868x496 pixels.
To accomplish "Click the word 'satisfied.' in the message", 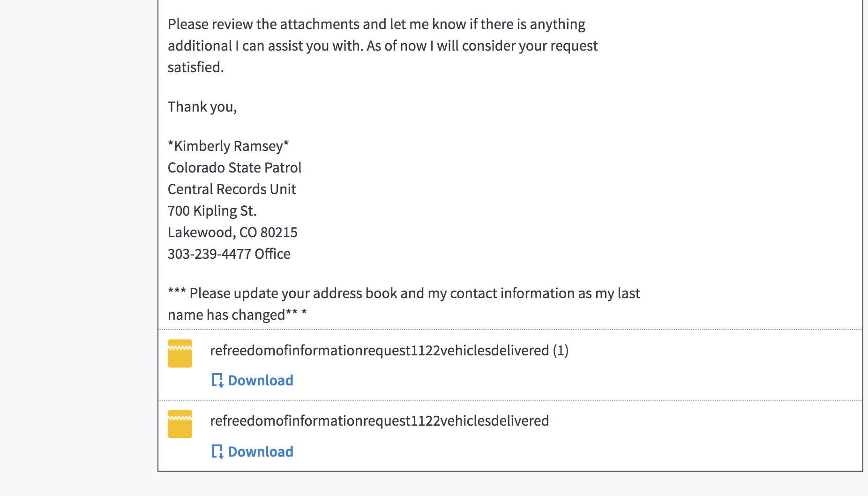I will point(196,67).
